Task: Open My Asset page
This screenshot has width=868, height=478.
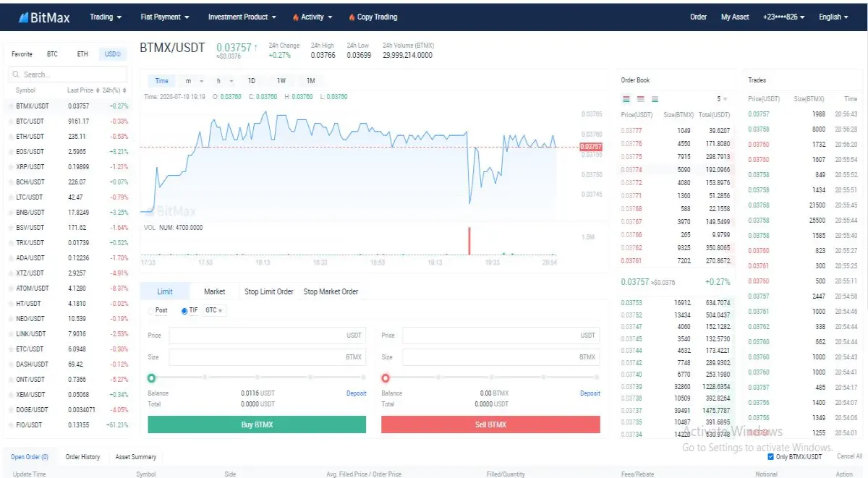Action: pyautogui.click(x=735, y=17)
